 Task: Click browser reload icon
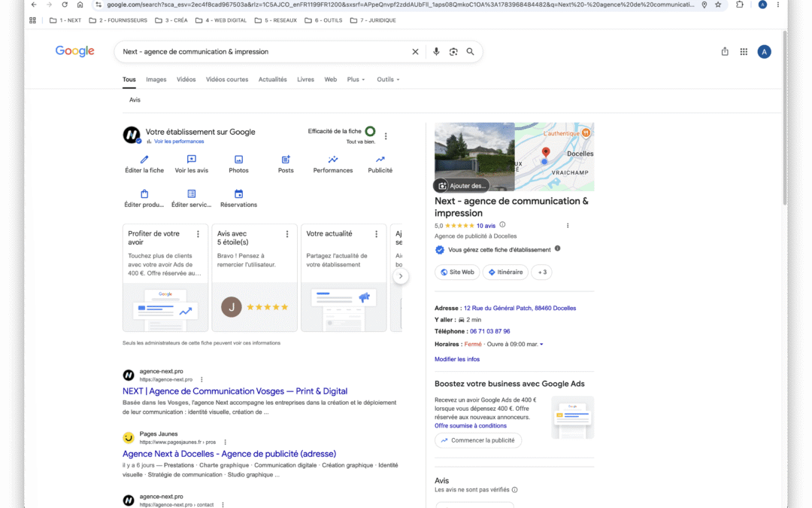pos(64,5)
